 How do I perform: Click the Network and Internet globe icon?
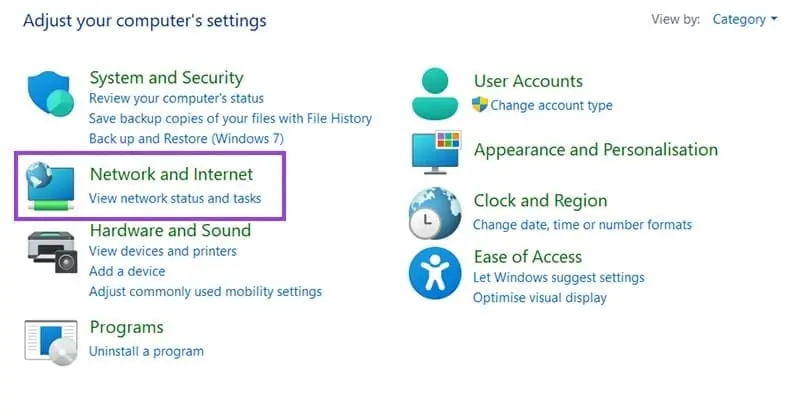pos(51,186)
